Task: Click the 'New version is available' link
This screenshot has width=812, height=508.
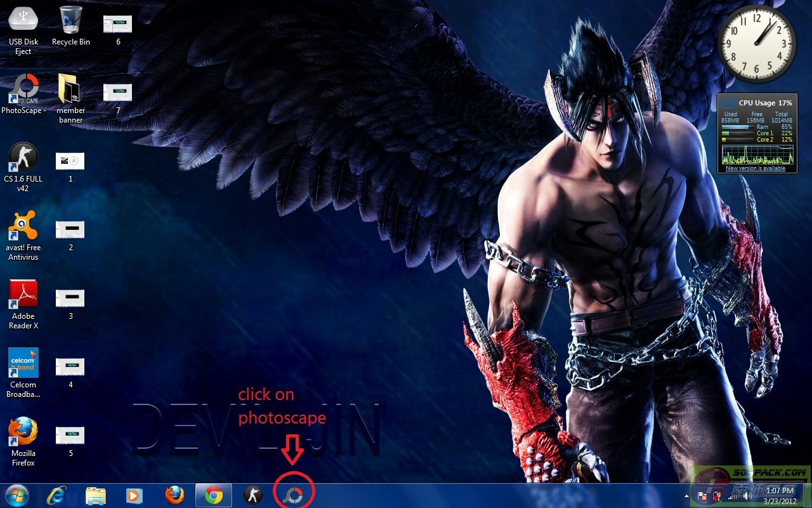Action: point(755,168)
